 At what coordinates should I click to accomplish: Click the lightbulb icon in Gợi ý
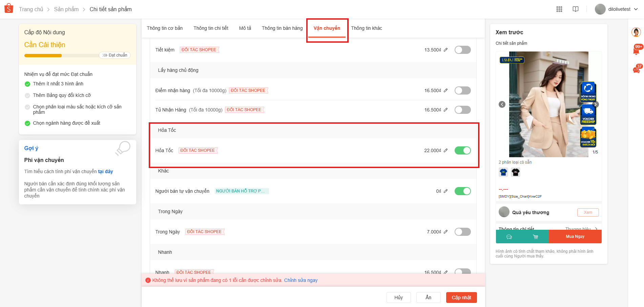click(123, 148)
